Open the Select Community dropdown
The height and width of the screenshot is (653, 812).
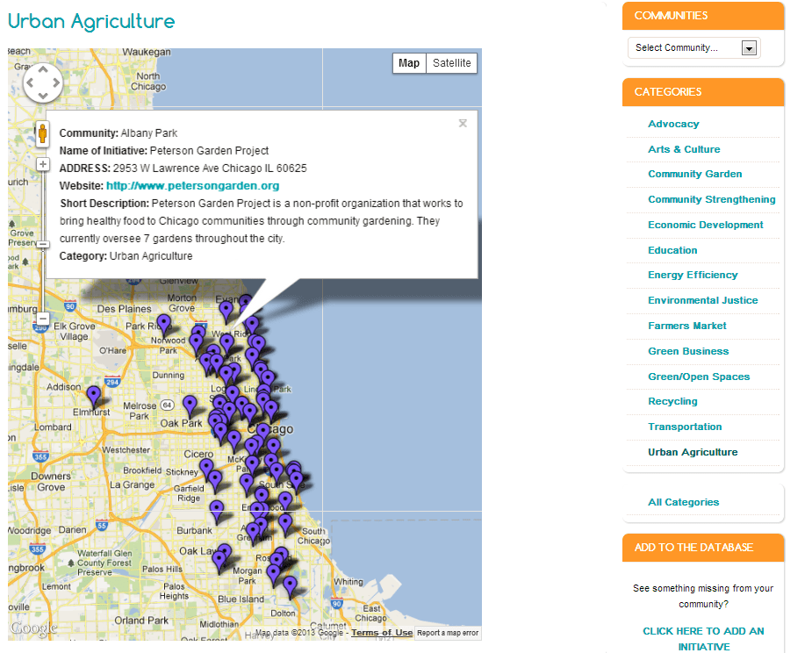(693, 48)
